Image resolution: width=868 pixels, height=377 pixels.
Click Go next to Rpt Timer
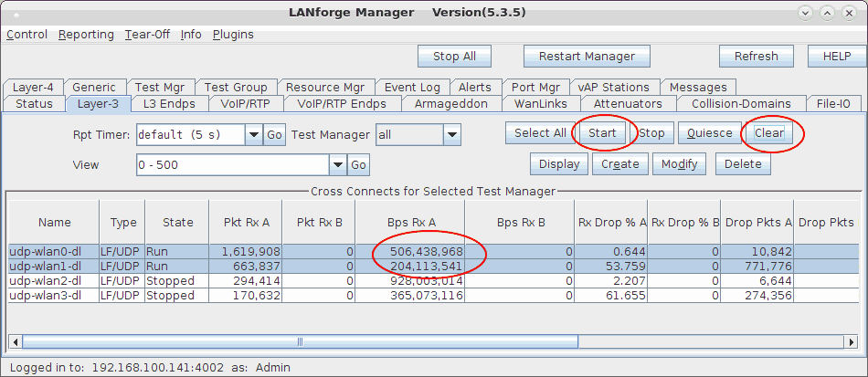point(274,135)
